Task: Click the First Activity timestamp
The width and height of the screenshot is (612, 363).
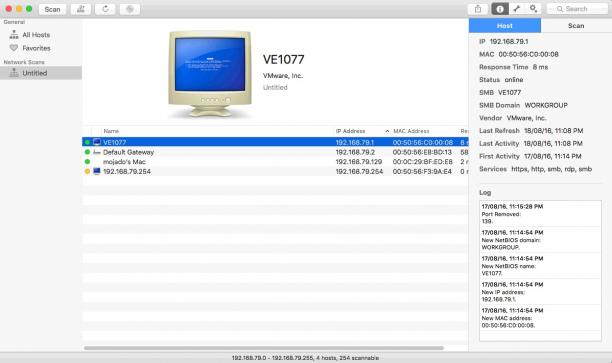Action: [530, 156]
